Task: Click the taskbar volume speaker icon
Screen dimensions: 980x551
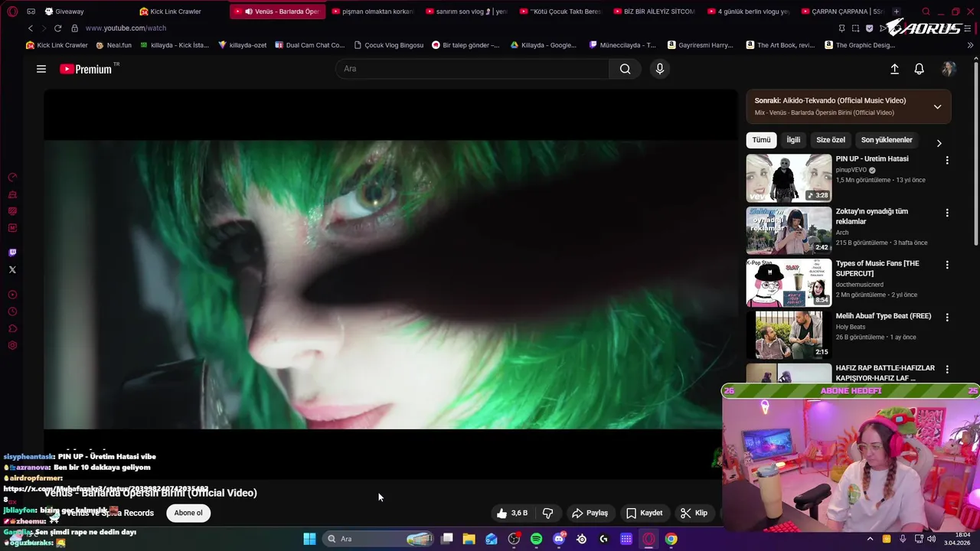Action: click(931, 539)
